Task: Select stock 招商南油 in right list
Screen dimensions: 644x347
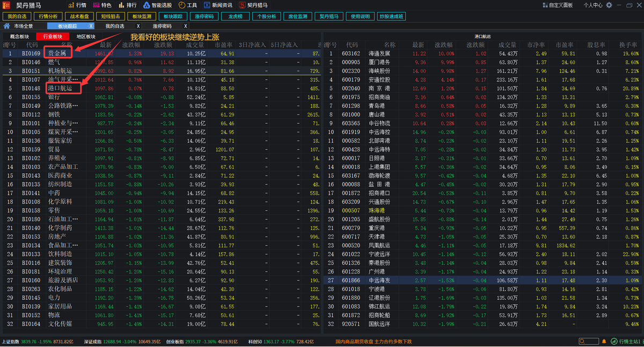Action: coord(483,97)
